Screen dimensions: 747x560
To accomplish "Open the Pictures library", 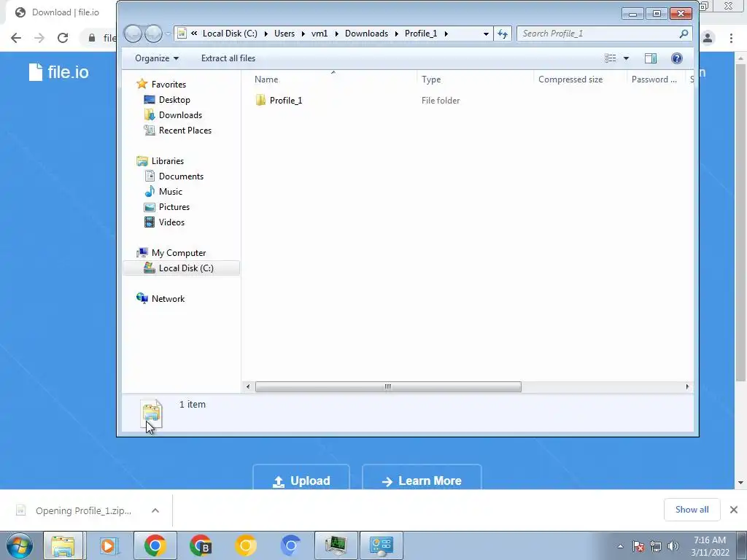I will (x=174, y=206).
